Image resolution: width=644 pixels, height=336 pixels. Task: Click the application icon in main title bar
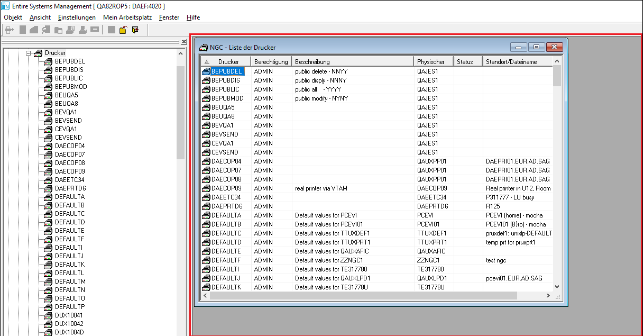click(5, 6)
